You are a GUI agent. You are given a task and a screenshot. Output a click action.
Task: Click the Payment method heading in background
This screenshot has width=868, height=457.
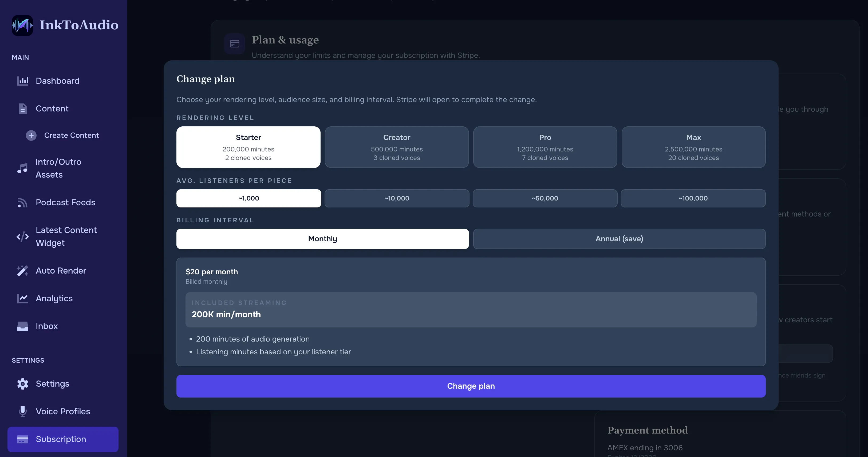click(648, 430)
